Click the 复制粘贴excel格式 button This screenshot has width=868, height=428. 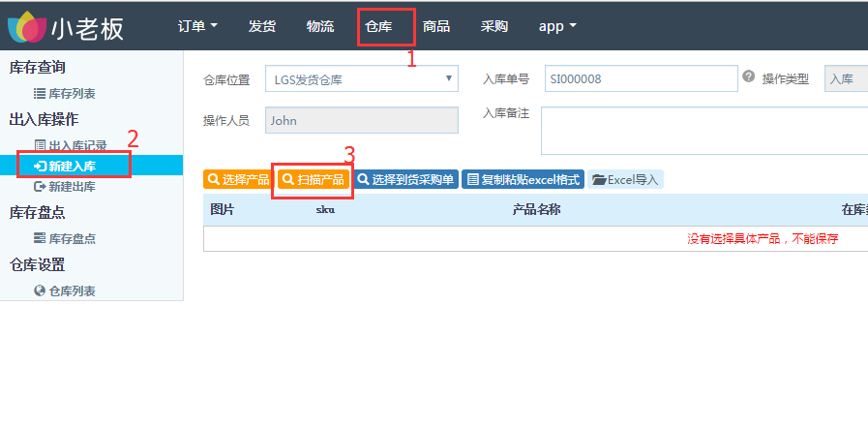click(x=523, y=180)
